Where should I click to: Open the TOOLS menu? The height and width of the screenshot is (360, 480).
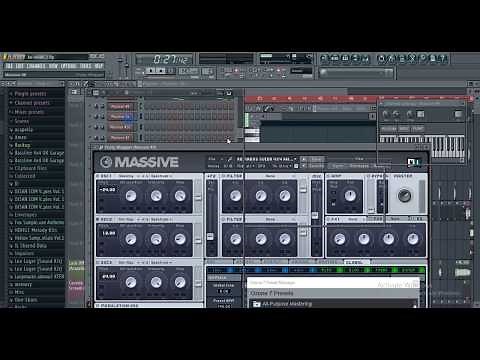(86, 66)
